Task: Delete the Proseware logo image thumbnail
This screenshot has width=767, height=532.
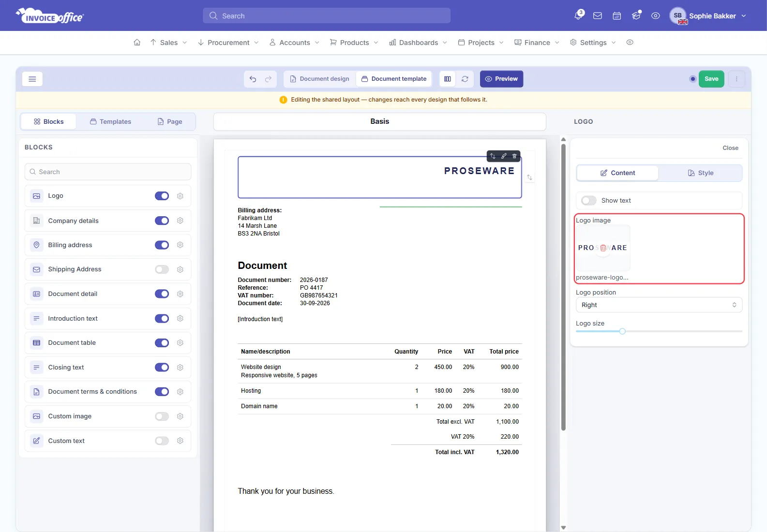Action: 603,248
